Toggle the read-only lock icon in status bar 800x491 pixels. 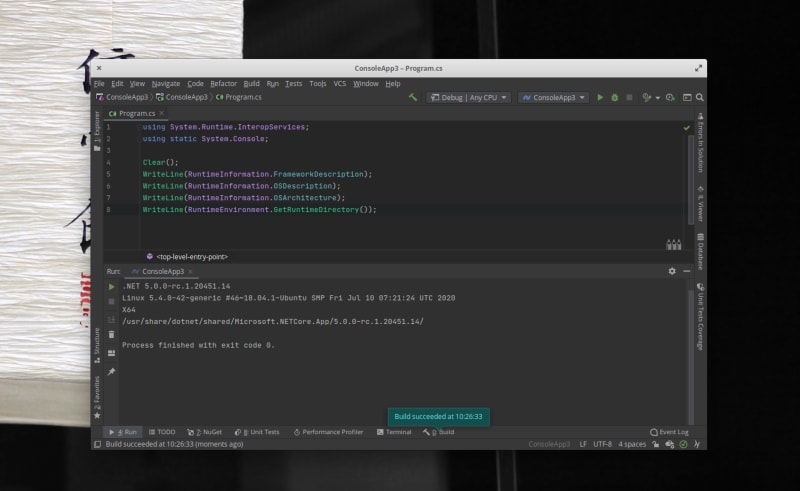coord(656,444)
